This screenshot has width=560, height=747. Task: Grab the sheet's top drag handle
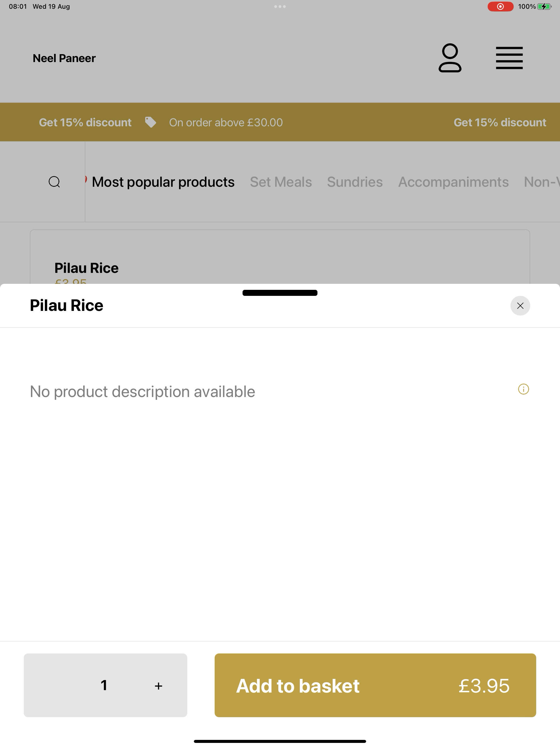click(280, 293)
